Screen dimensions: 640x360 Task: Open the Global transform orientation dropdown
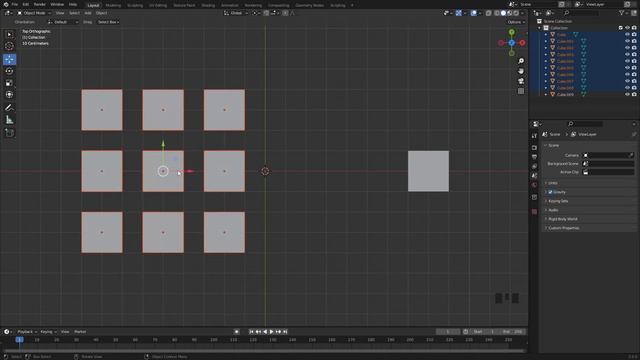[x=236, y=13]
